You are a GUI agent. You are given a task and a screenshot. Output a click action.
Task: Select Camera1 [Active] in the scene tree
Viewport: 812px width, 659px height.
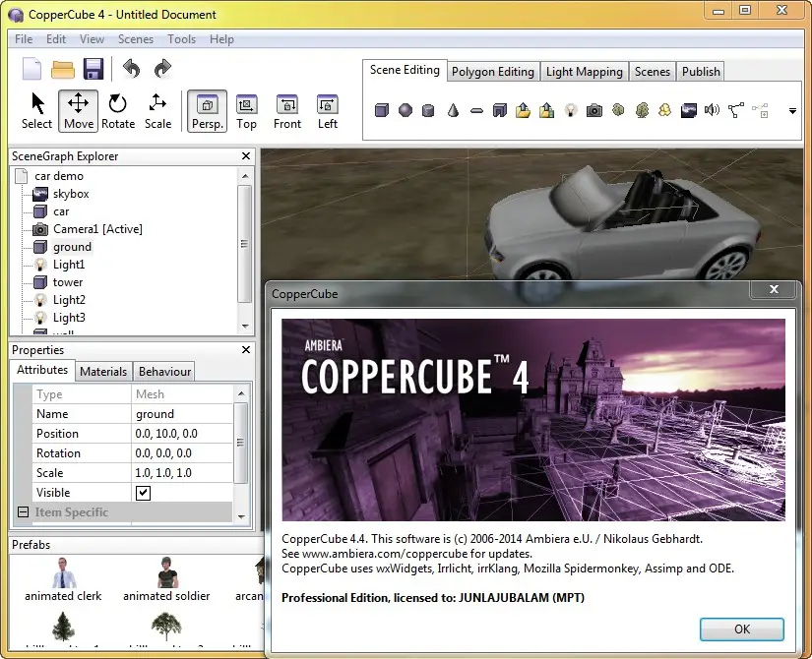point(97,229)
